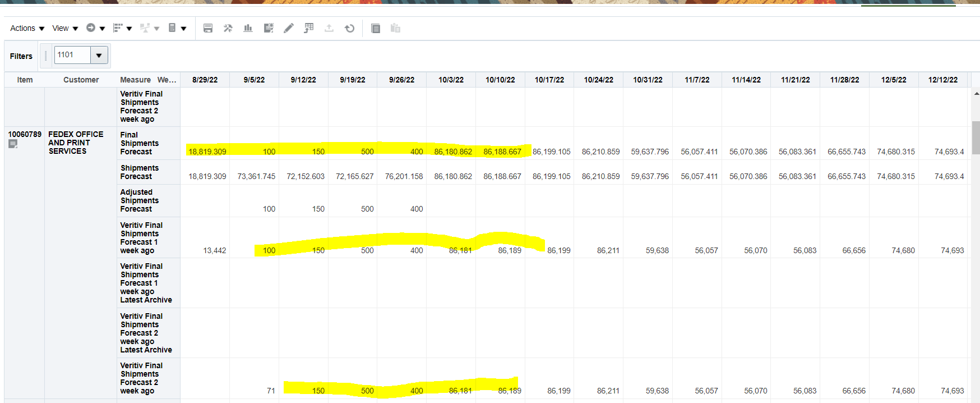Click the 10/17/22 week column header
Screen dimensions: 980x403
(549, 80)
